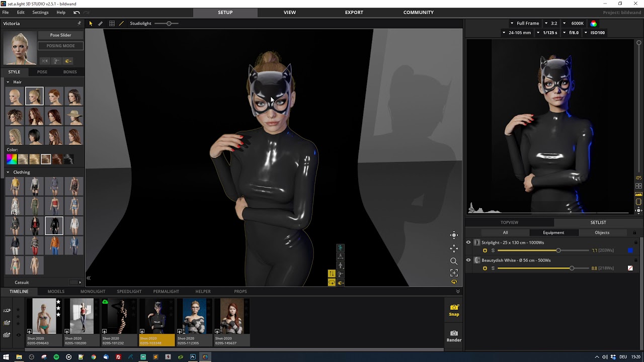This screenshot has width=644, height=362.
Task: Toggle the setlist filter lock icon
Action: [x=634, y=233]
